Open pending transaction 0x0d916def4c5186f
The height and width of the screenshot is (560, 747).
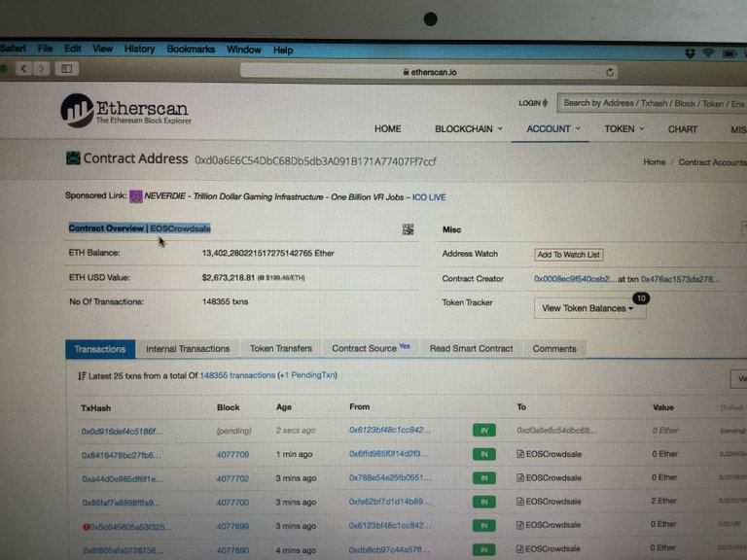(122, 432)
